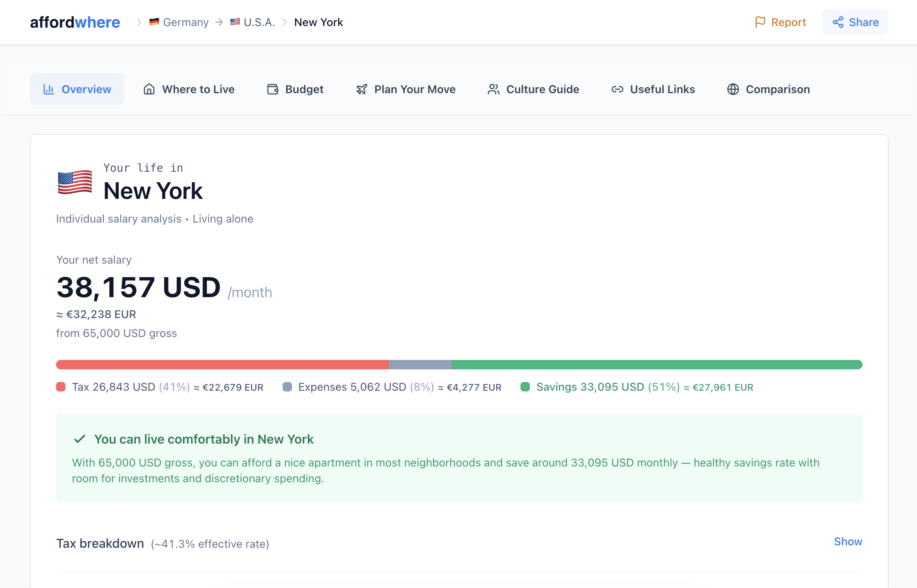This screenshot has height=588, width=917.
Task: Go to affordwhere home logo
Action: [x=75, y=22]
